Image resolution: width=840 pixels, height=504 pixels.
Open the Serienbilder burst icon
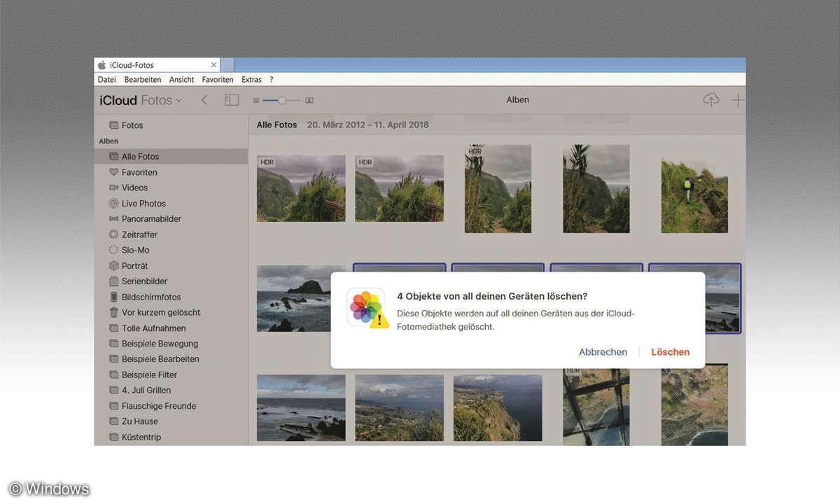pyautogui.click(x=113, y=281)
